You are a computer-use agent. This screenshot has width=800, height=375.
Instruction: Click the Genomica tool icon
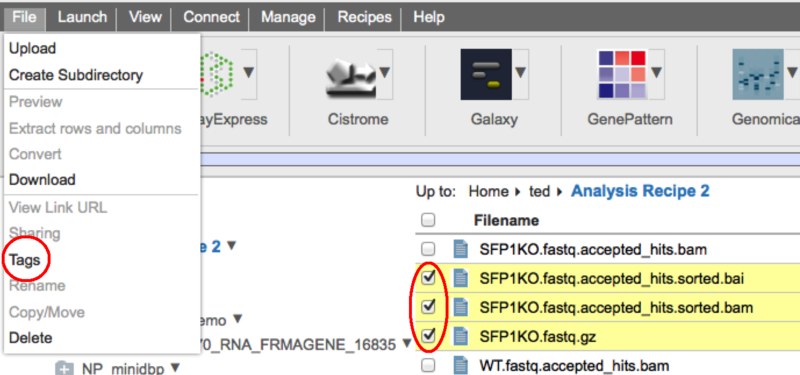[x=758, y=74]
